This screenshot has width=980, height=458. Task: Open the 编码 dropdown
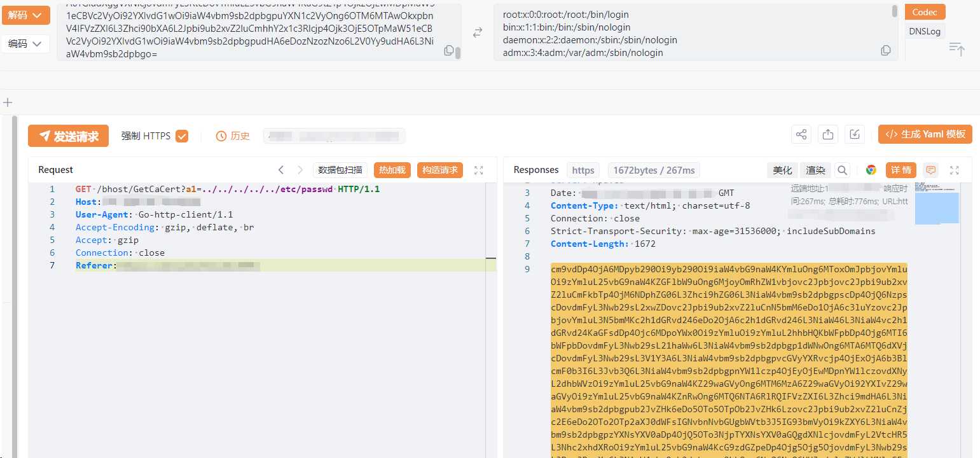coord(25,43)
